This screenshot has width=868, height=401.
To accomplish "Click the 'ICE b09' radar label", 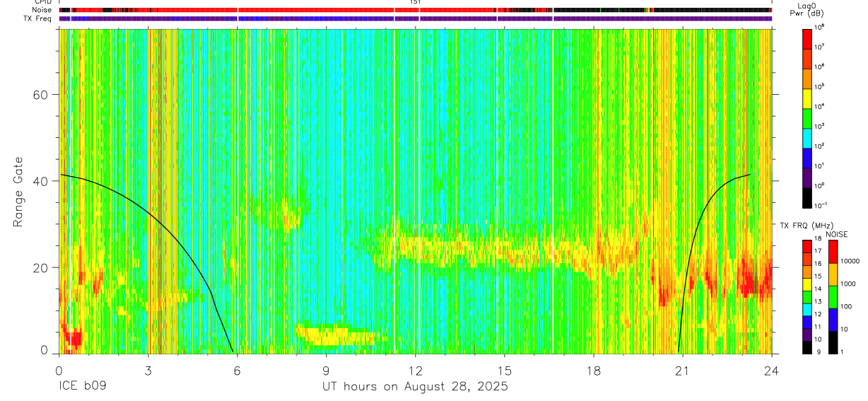I will pos(82,387).
